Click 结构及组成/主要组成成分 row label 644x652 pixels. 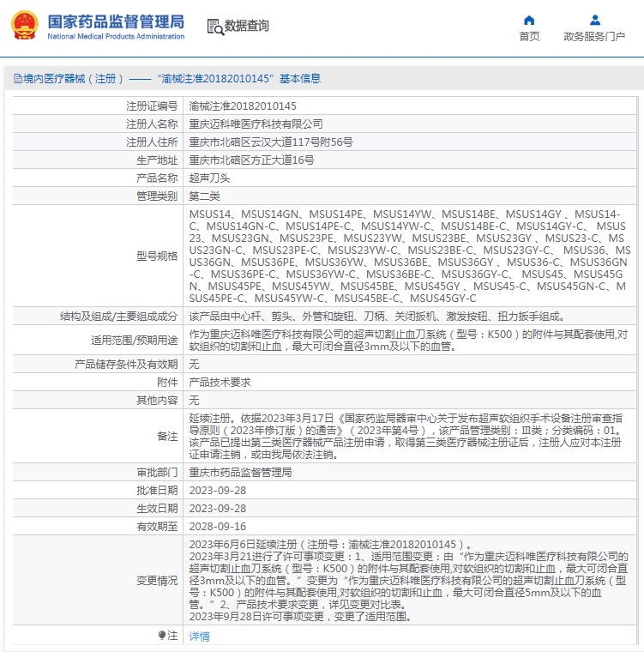[119, 316]
